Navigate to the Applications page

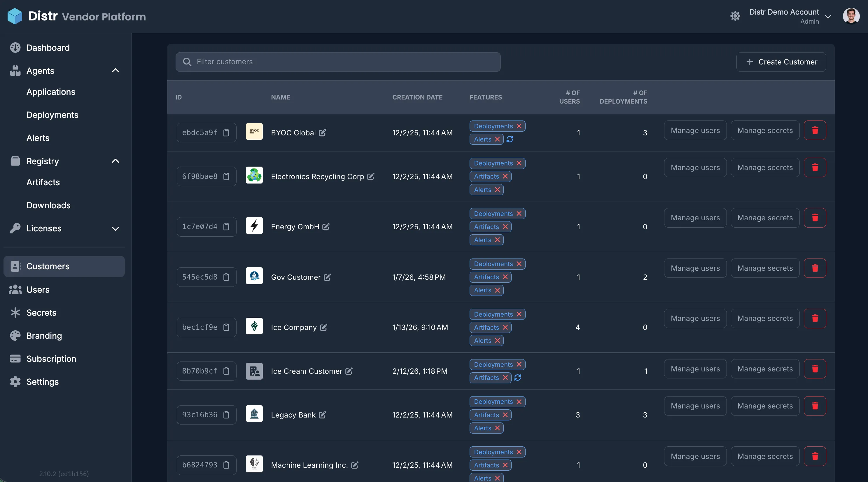(51, 92)
